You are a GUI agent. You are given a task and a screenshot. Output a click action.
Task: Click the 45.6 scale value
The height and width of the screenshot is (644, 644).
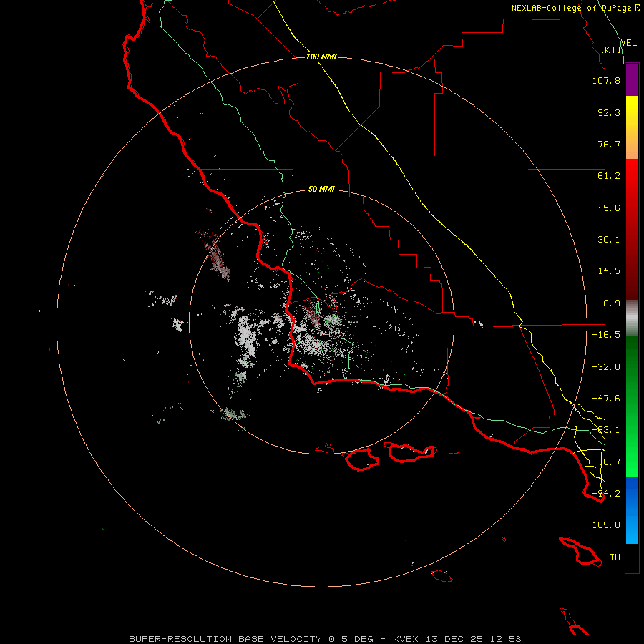609,208
